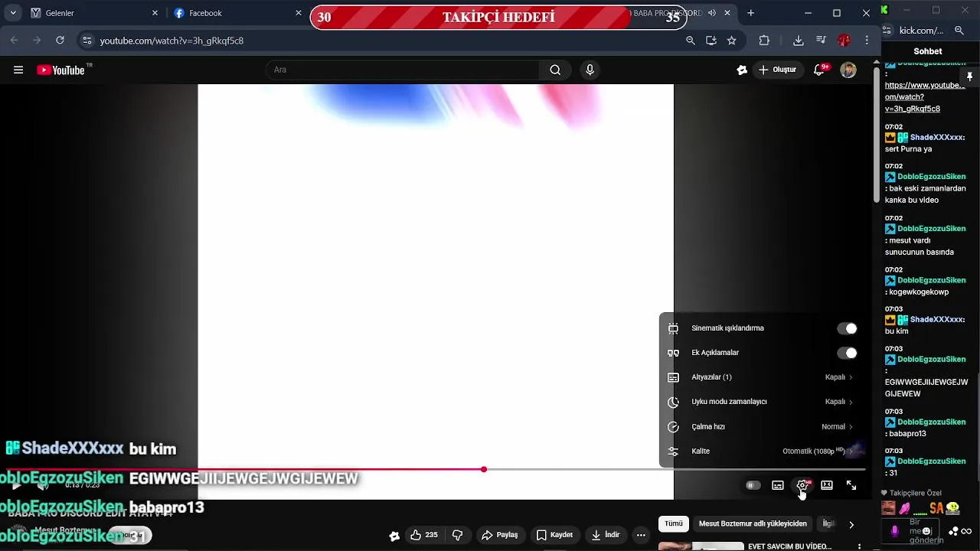Viewport: 980px width, 551px height.
Task: Toggle Ek Açıklamalar switch
Action: tap(847, 353)
